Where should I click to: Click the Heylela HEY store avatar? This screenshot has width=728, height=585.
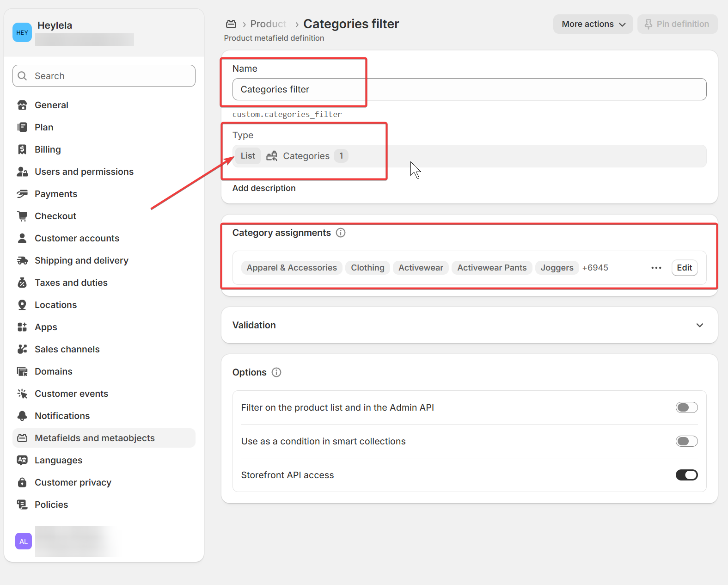[x=22, y=32]
